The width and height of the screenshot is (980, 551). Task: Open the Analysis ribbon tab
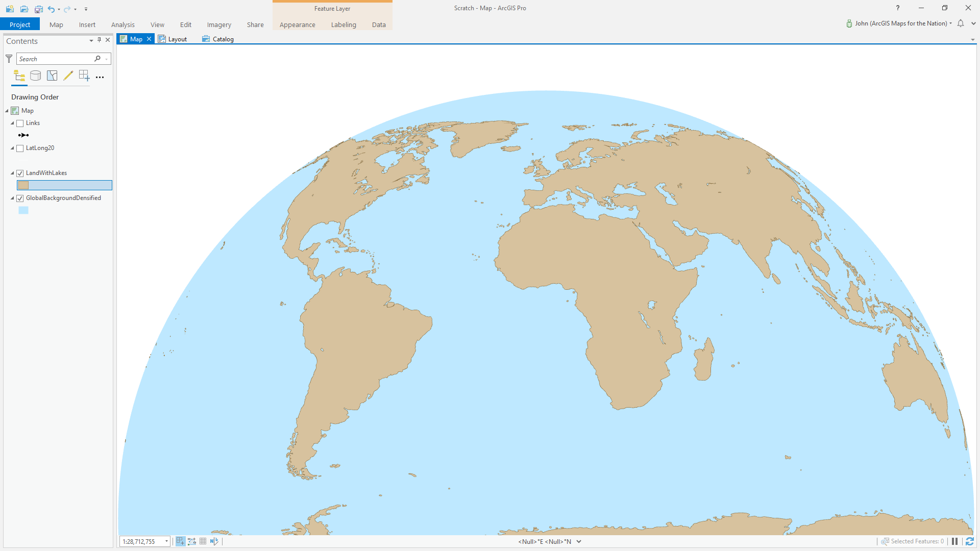coord(122,24)
